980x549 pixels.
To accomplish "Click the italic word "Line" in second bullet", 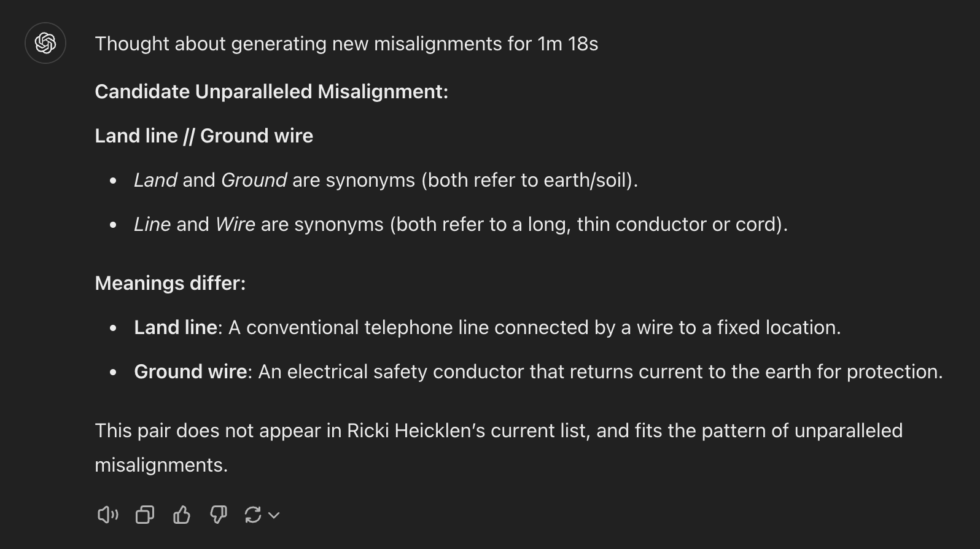I will [x=152, y=224].
